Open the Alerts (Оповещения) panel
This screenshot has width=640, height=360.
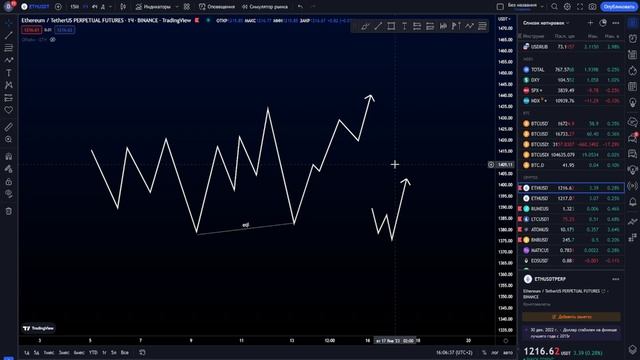pyautogui.click(x=217, y=7)
